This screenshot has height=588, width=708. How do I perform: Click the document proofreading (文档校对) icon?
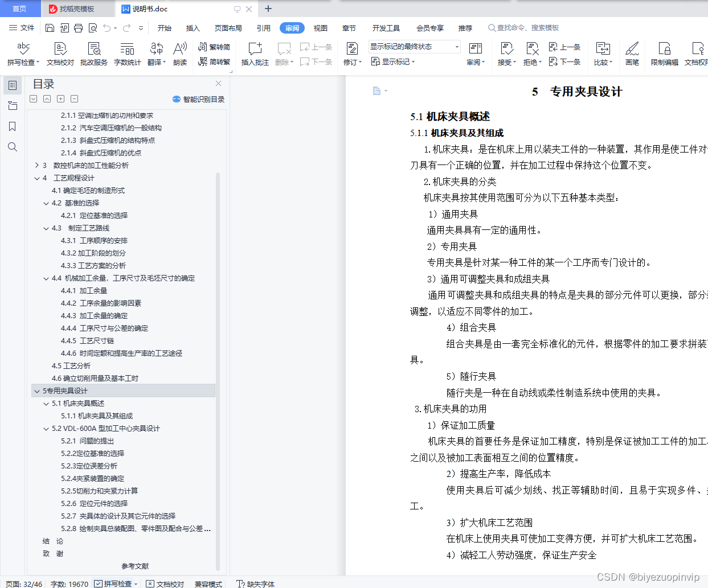[60, 49]
